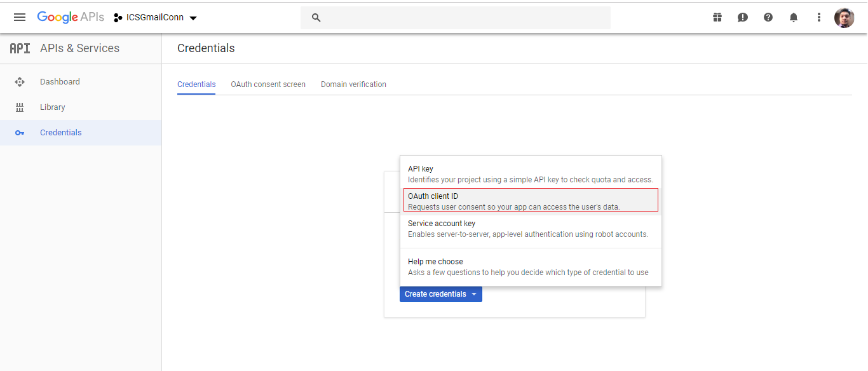
Task: Choose Service account key menu option
Action: click(531, 229)
